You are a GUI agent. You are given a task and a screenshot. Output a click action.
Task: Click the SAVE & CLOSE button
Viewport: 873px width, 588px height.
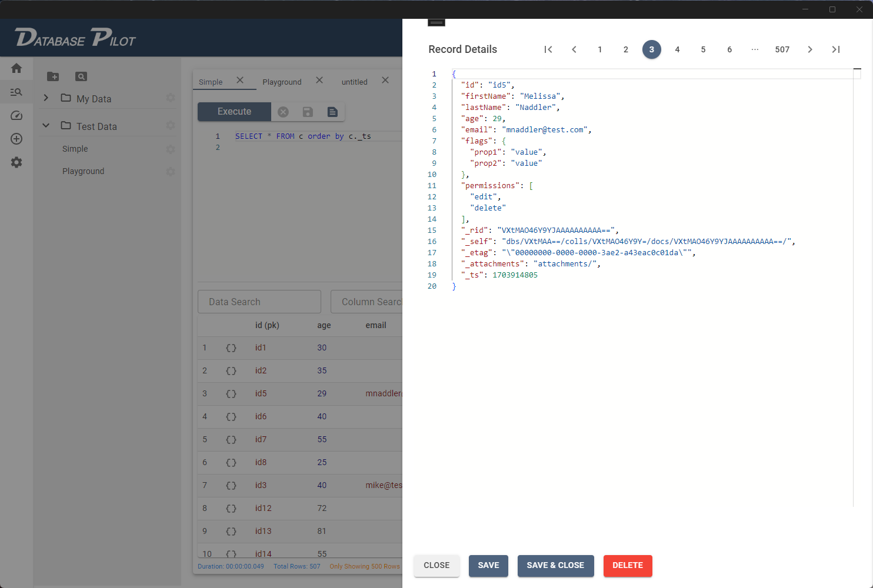(555, 566)
